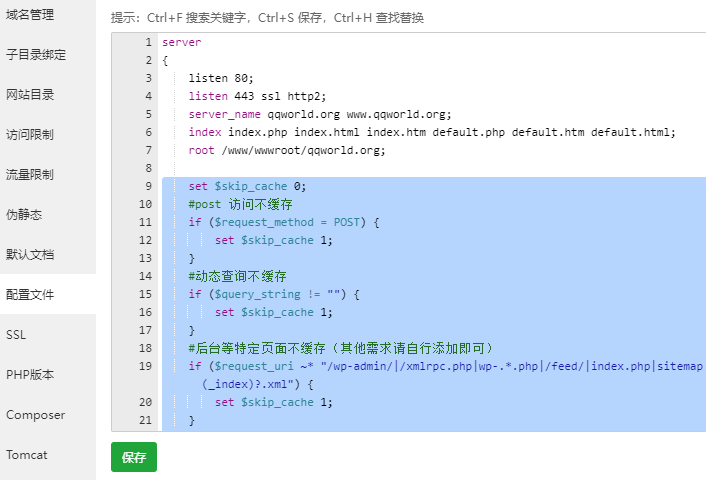Switch to 子目录绑定 tab
706x480 pixels.
(x=36, y=55)
